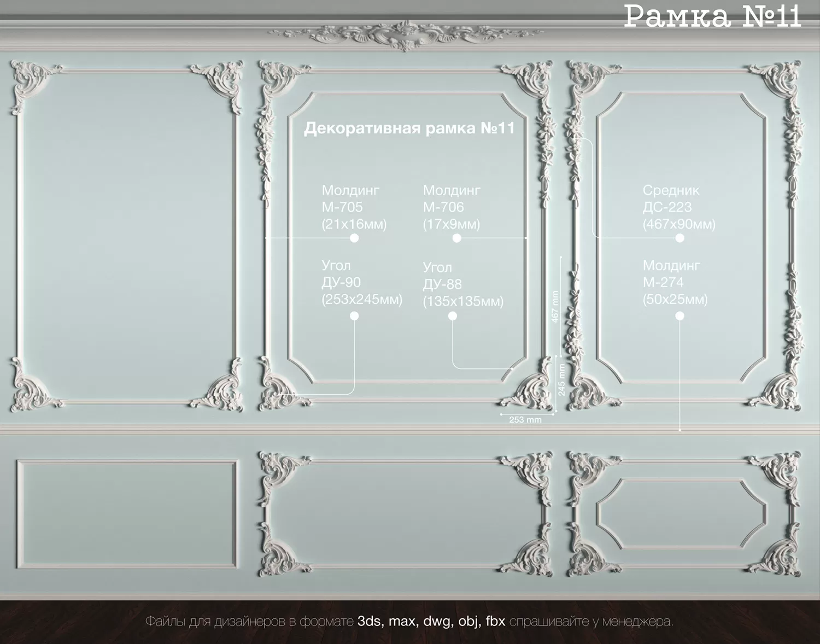
Task: Click the Угол ДУ-88 callout dot
Action: click(x=452, y=316)
